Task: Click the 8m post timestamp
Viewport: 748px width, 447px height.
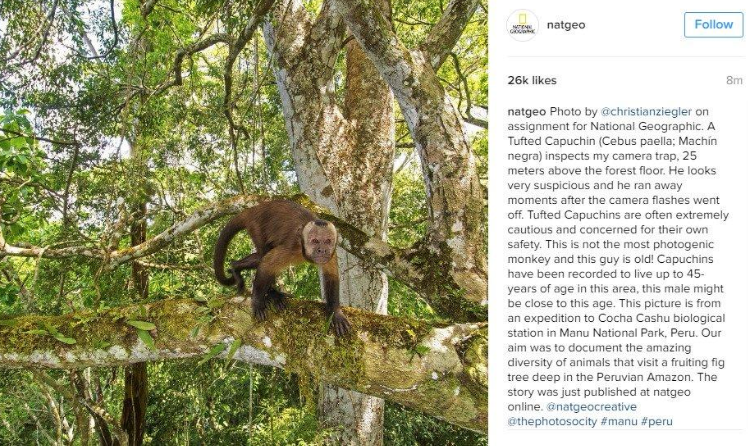Action: click(734, 80)
